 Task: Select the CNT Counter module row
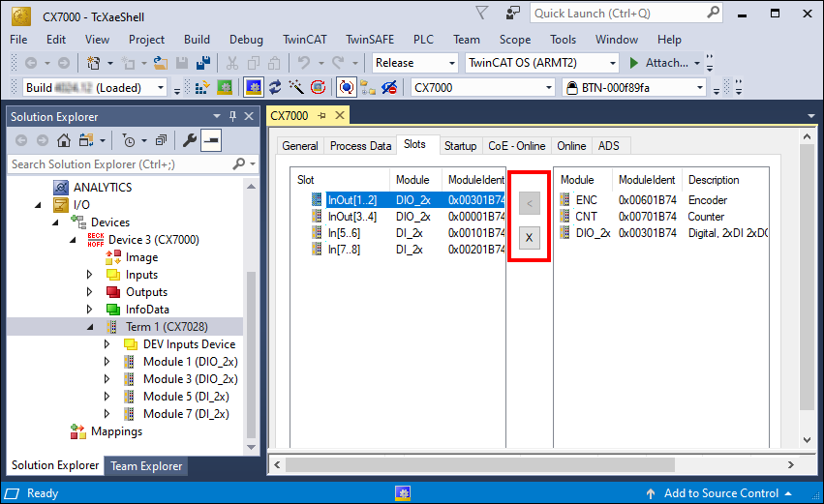(x=663, y=217)
